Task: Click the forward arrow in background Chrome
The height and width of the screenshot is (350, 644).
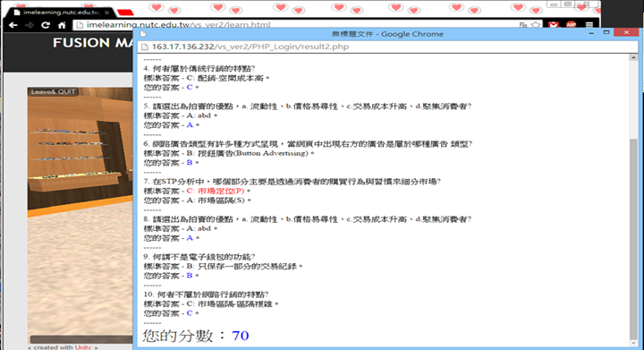Action: [x=30, y=25]
